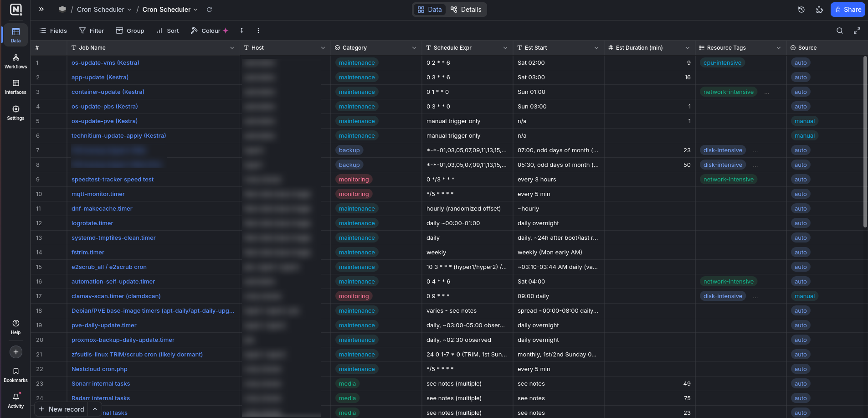Click the schedule cell '0 4 * * 6'
Screen dimensions: 868x418
[467, 281]
